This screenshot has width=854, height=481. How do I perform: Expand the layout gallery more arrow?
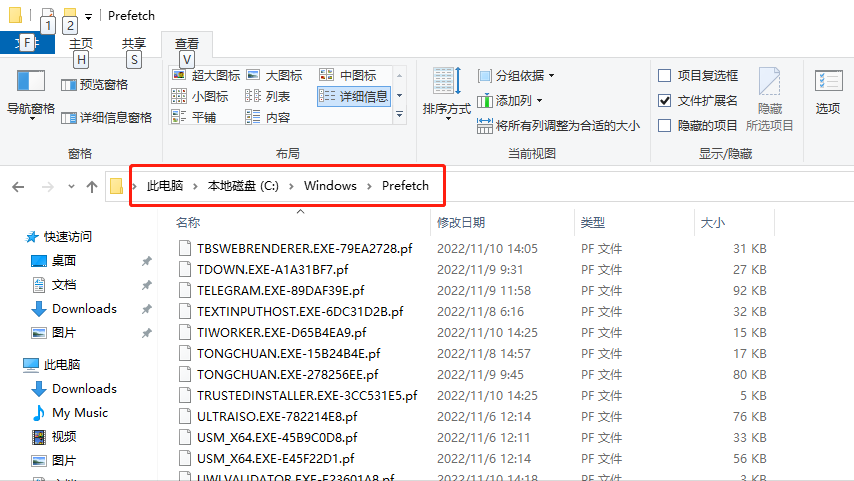click(400, 115)
